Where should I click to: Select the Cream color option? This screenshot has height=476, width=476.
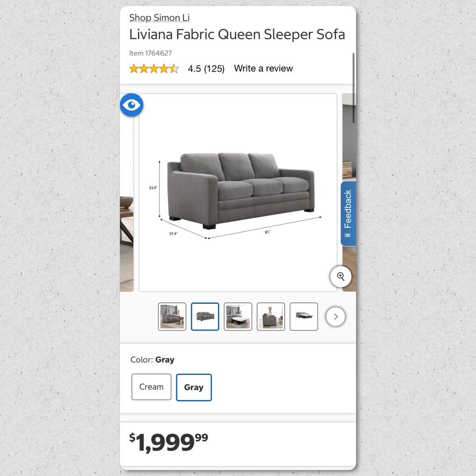click(151, 387)
